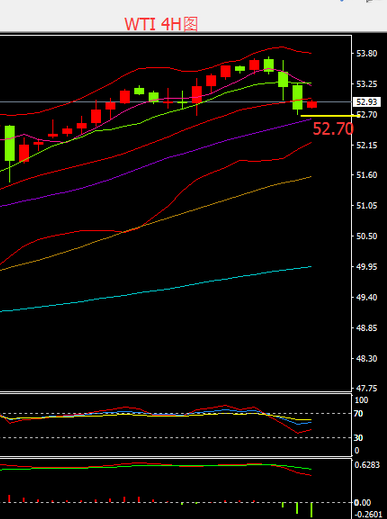
Task: Click the 48.30 price axis label
Action: (x=367, y=359)
